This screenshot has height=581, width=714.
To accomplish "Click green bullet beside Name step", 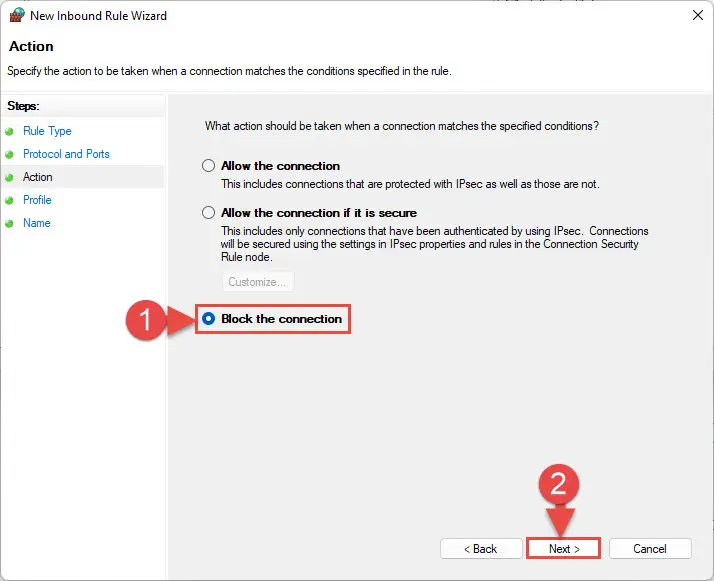I will (9, 224).
